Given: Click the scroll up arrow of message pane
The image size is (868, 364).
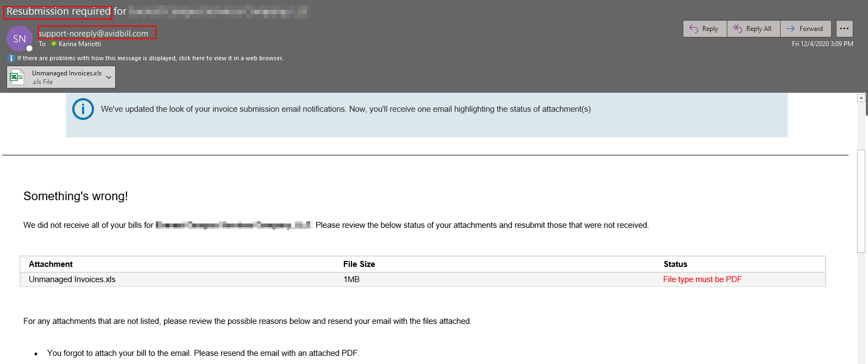Looking at the screenshot, I should tap(861, 98).
